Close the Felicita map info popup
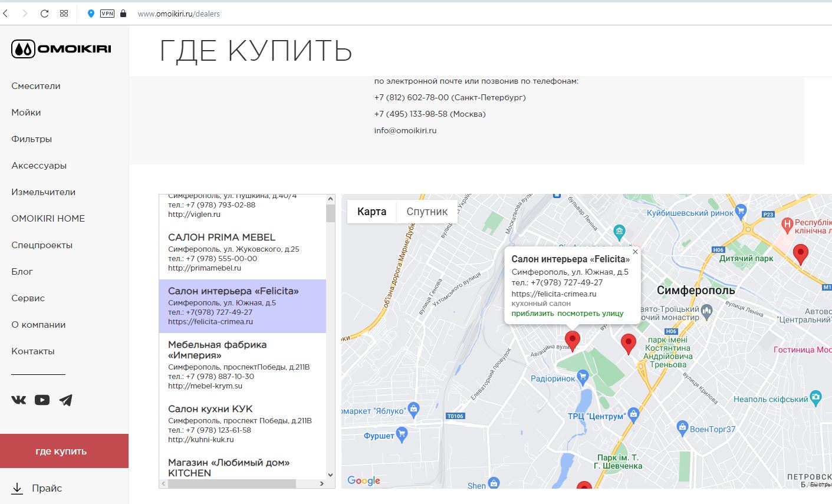This screenshot has width=832, height=504. click(x=635, y=252)
